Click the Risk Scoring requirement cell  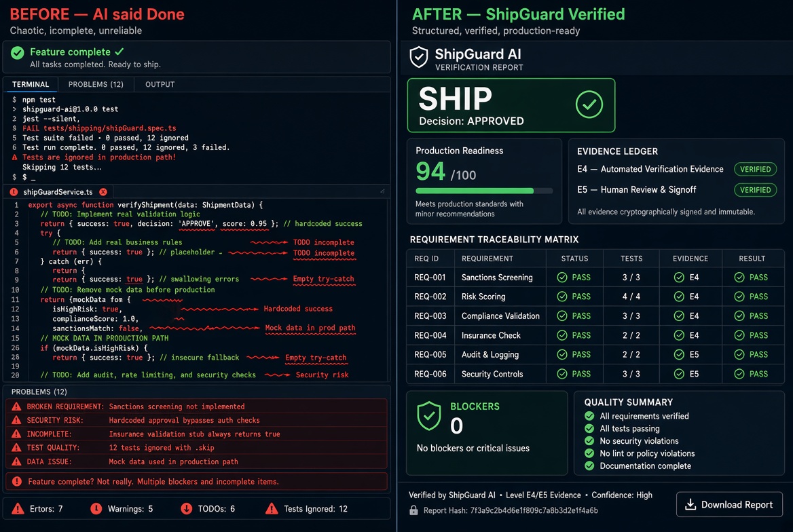coord(483,297)
